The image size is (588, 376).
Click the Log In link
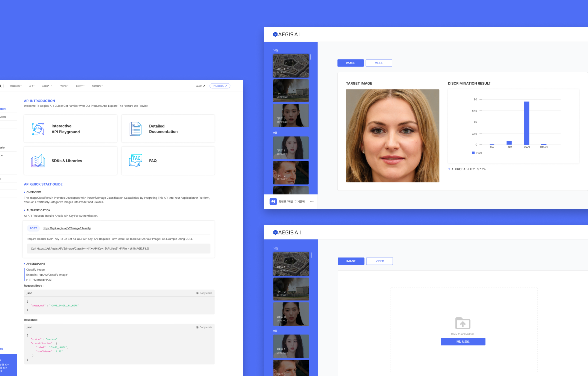point(200,86)
